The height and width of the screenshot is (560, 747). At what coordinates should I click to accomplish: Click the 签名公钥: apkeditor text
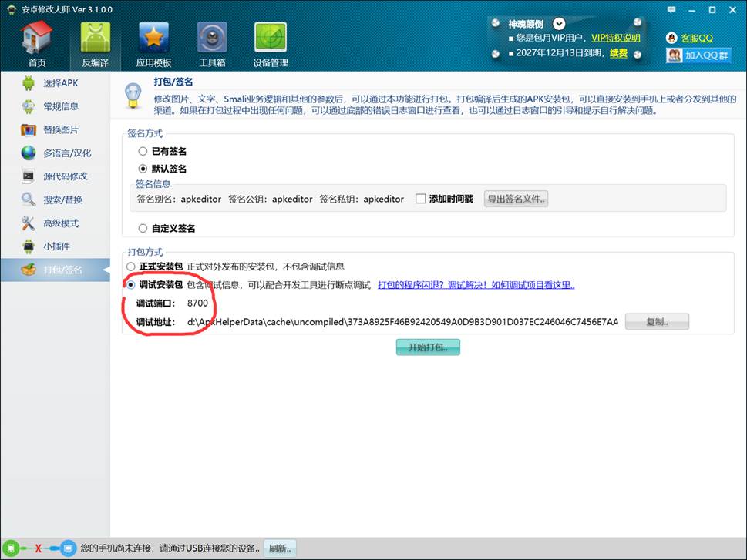click(270, 199)
